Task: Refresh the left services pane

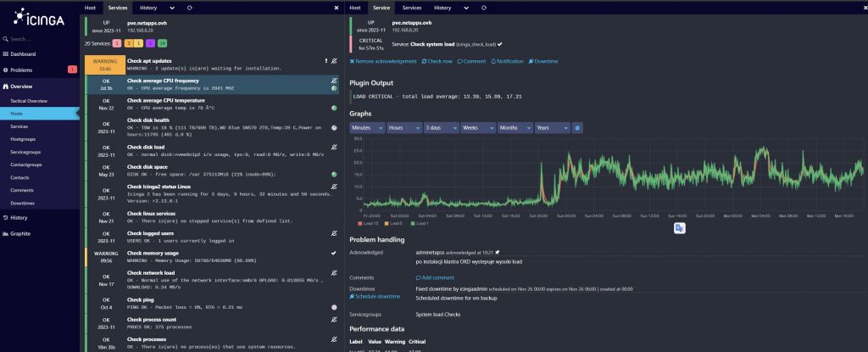Action: [x=190, y=7]
